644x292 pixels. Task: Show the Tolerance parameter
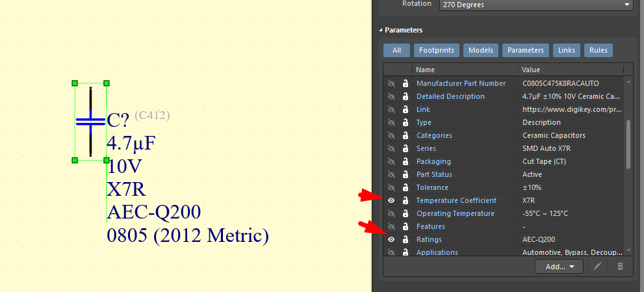(391, 187)
